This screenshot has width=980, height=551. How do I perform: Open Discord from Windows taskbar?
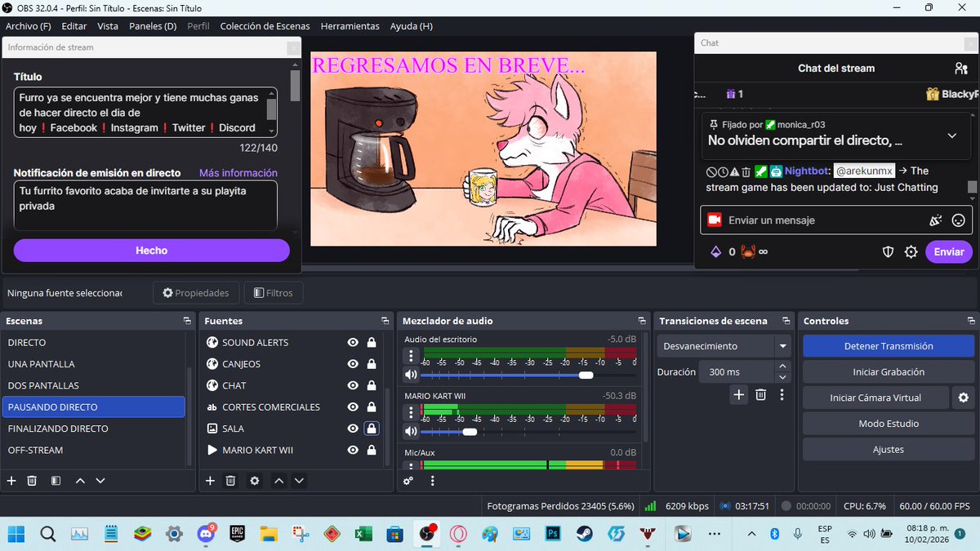(207, 534)
